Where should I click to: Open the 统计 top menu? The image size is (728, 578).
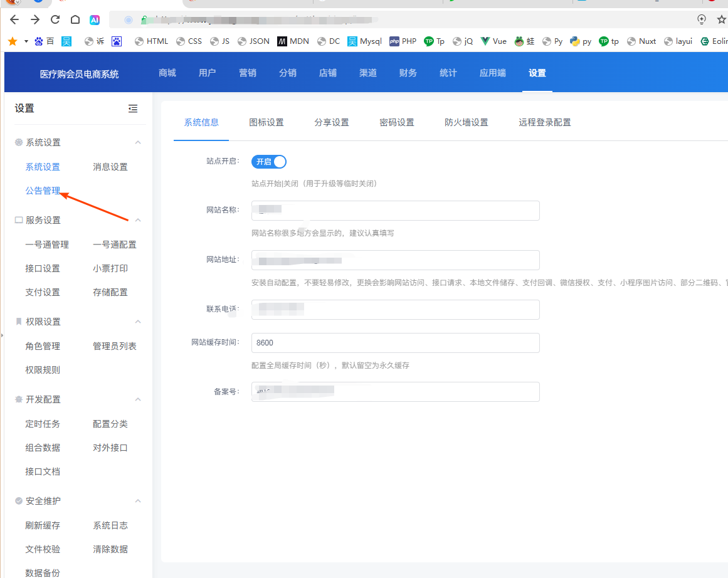click(448, 73)
